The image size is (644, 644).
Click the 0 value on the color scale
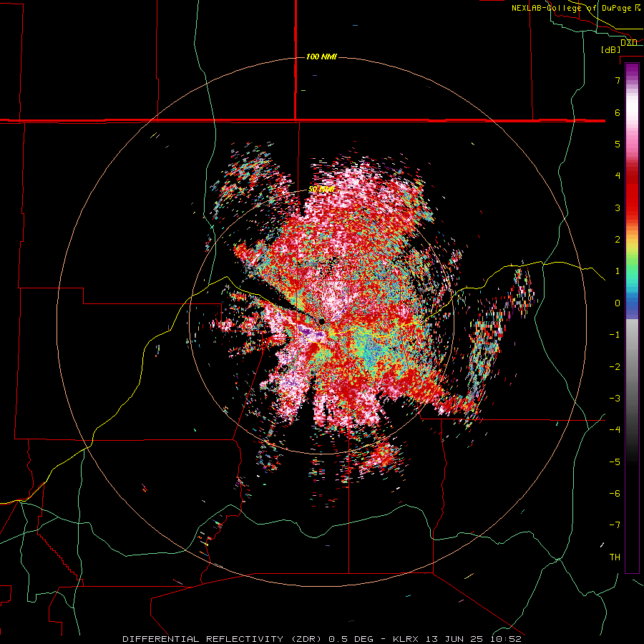click(618, 303)
